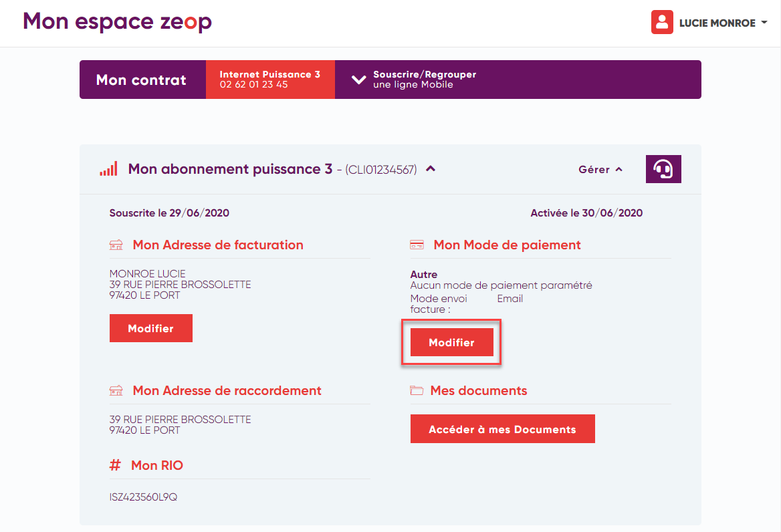Click the Mon Mode de paiement heading

click(x=507, y=245)
